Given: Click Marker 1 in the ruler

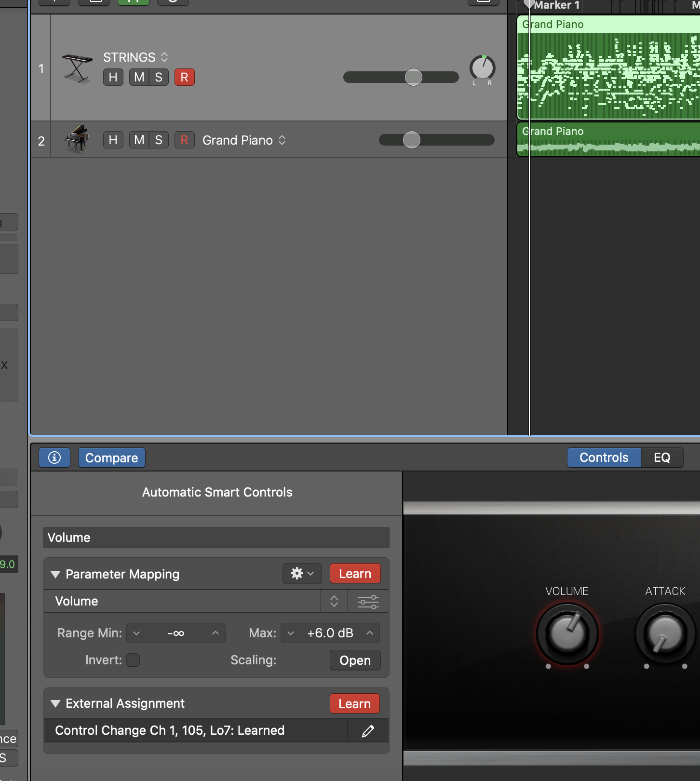Looking at the screenshot, I should (556, 5).
